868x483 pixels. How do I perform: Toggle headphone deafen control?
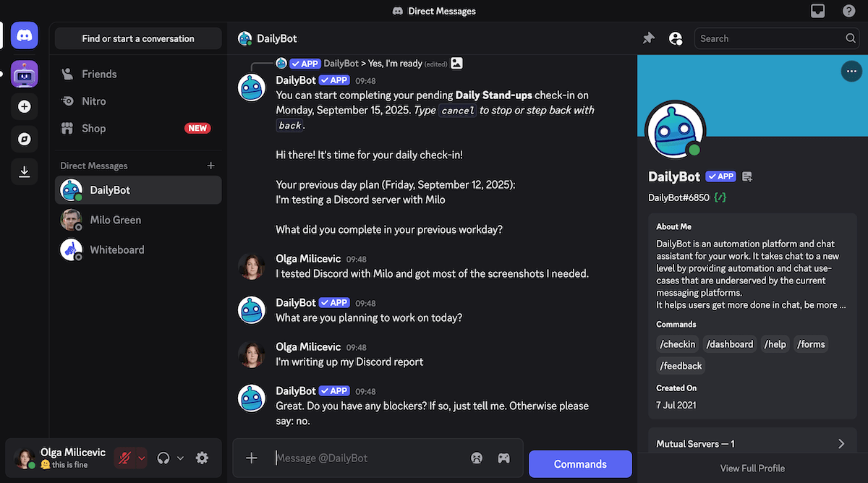point(163,458)
